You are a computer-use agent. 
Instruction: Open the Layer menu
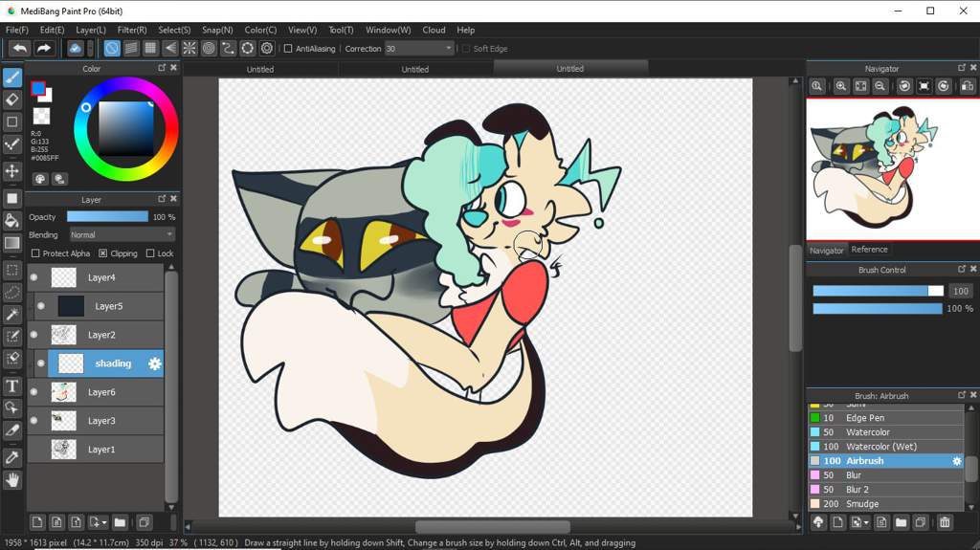coord(91,30)
